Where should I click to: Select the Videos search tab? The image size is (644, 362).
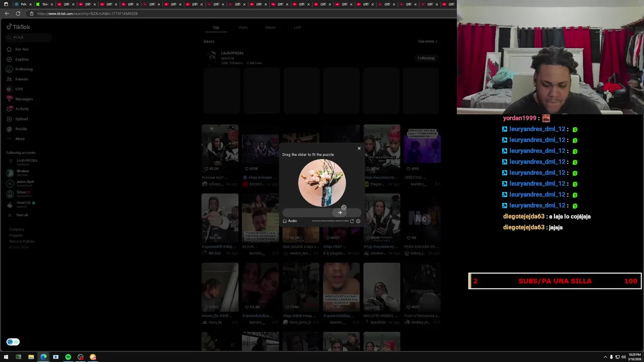point(270,28)
